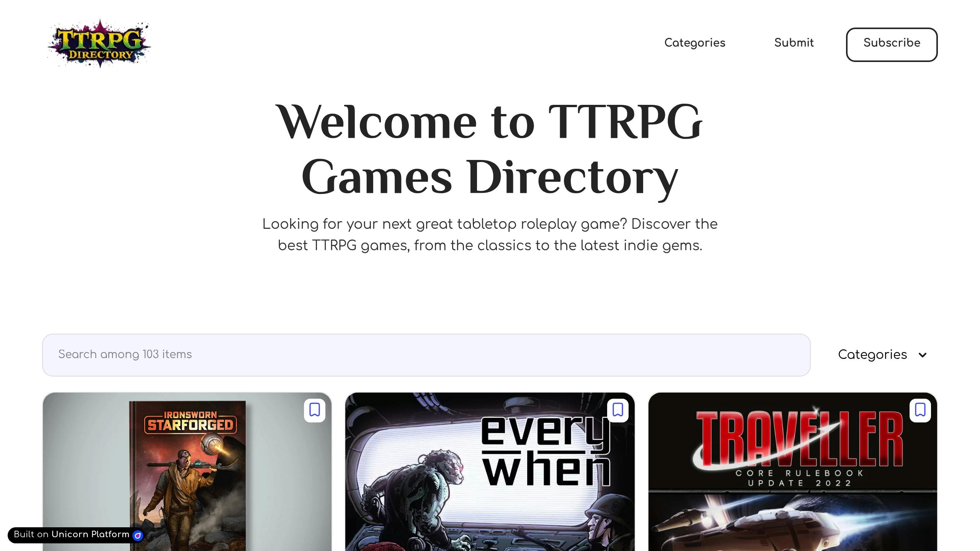This screenshot has height=551, width=980.
Task: Bookmark the Everywhen card
Action: pos(617,410)
